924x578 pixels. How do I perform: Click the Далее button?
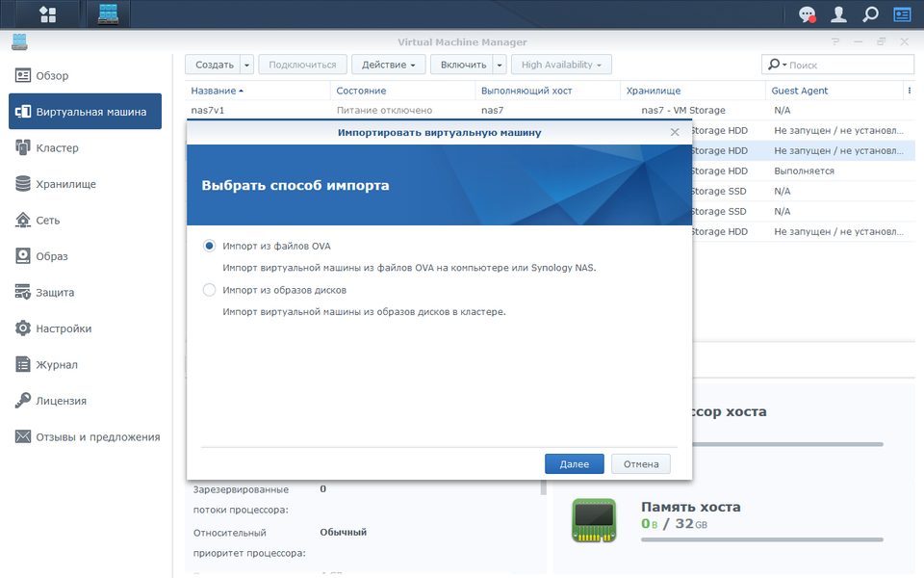click(x=575, y=464)
